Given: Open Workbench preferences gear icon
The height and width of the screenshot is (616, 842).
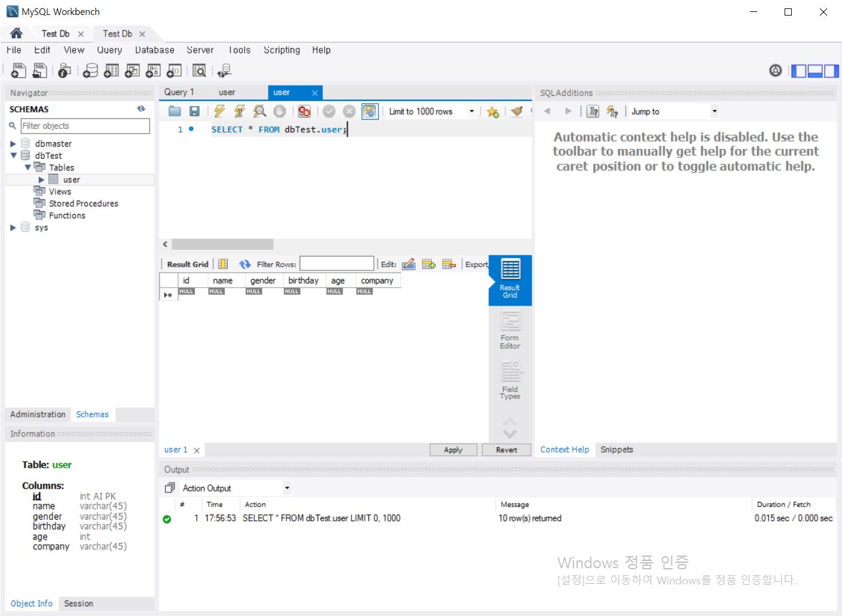Looking at the screenshot, I should click(776, 71).
